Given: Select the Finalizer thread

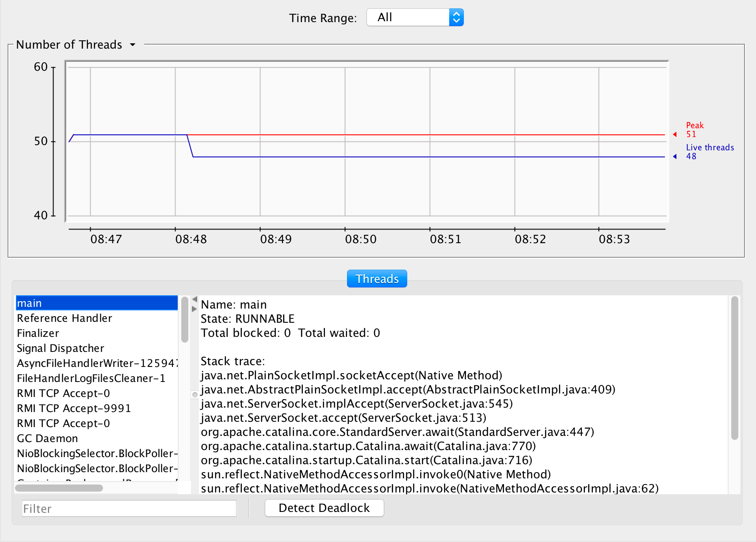Looking at the screenshot, I should [38, 333].
